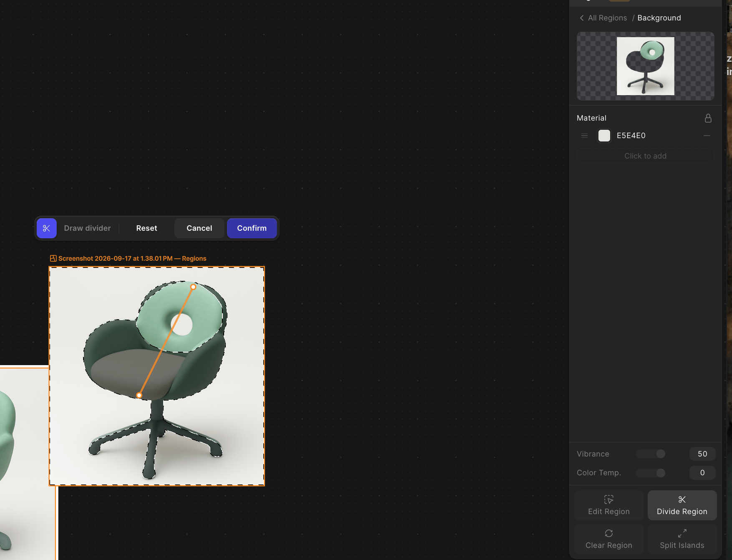The image size is (732, 560).
Task: Go back to All Regions
Action: (607, 18)
